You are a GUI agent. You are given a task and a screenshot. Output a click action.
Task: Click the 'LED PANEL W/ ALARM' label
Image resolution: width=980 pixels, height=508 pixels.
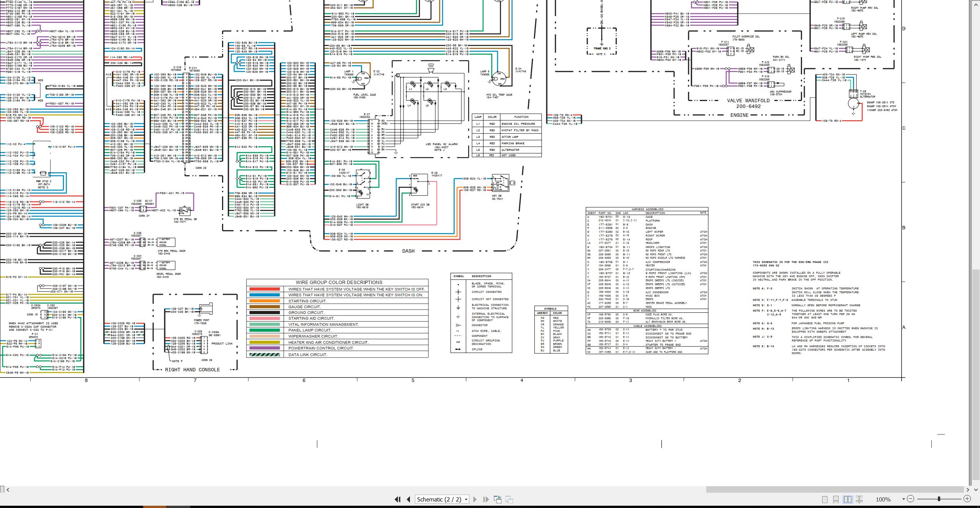[441, 144]
